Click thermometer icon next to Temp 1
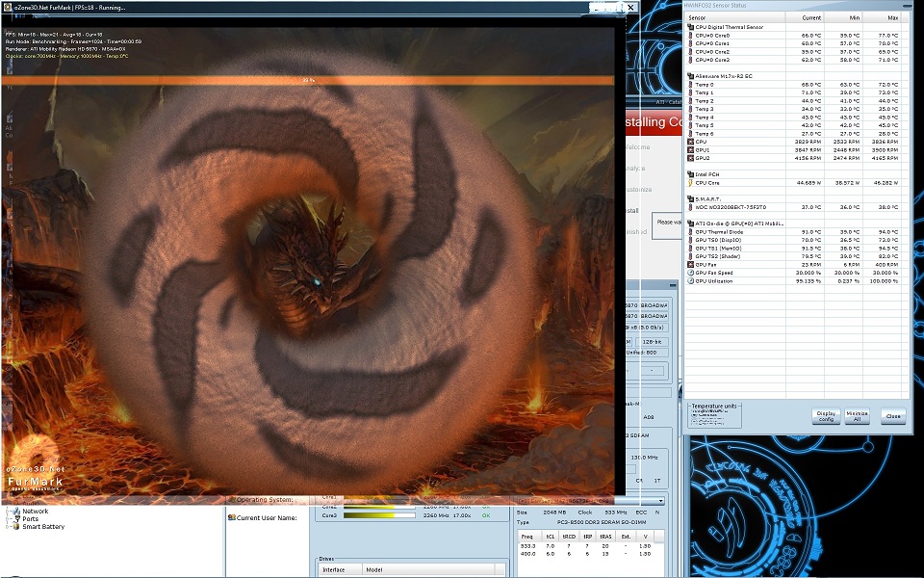 (x=691, y=92)
